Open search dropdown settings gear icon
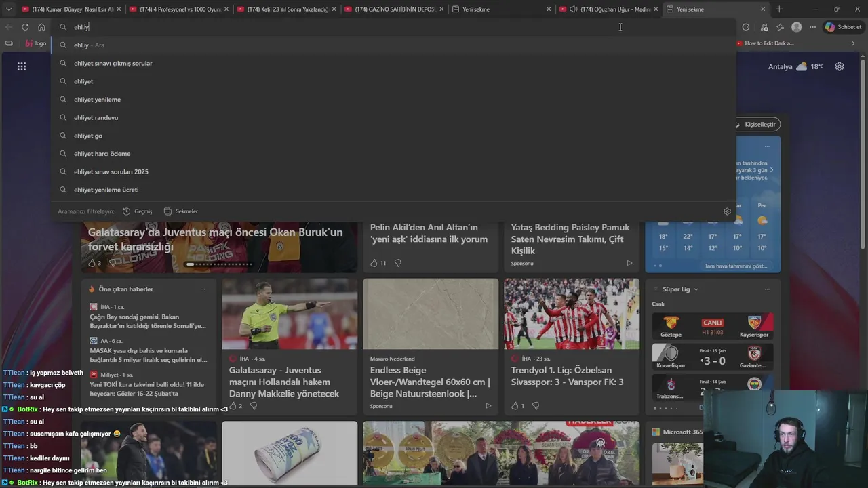The width and height of the screenshot is (868, 488). (728, 211)
